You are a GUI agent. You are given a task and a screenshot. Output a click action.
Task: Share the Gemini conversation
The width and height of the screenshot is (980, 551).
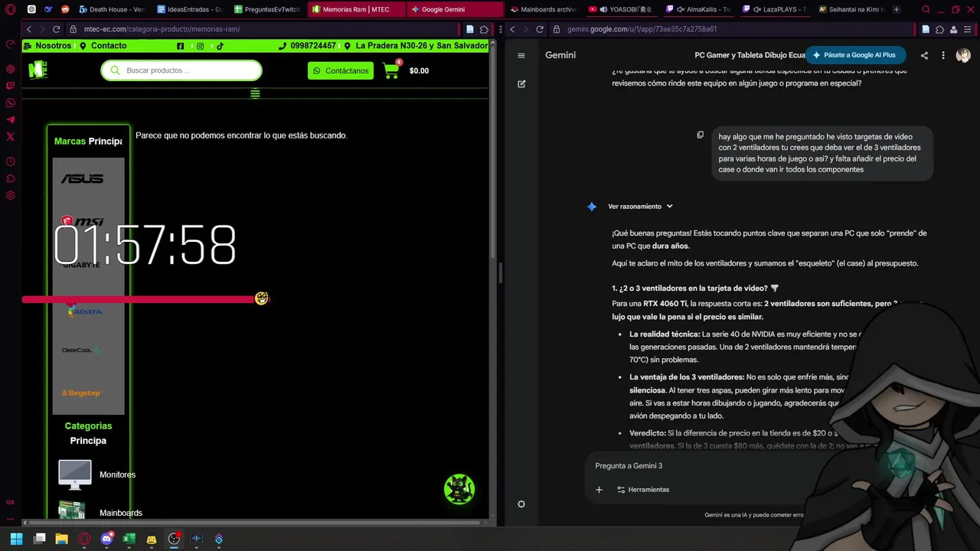pos(924,55)
